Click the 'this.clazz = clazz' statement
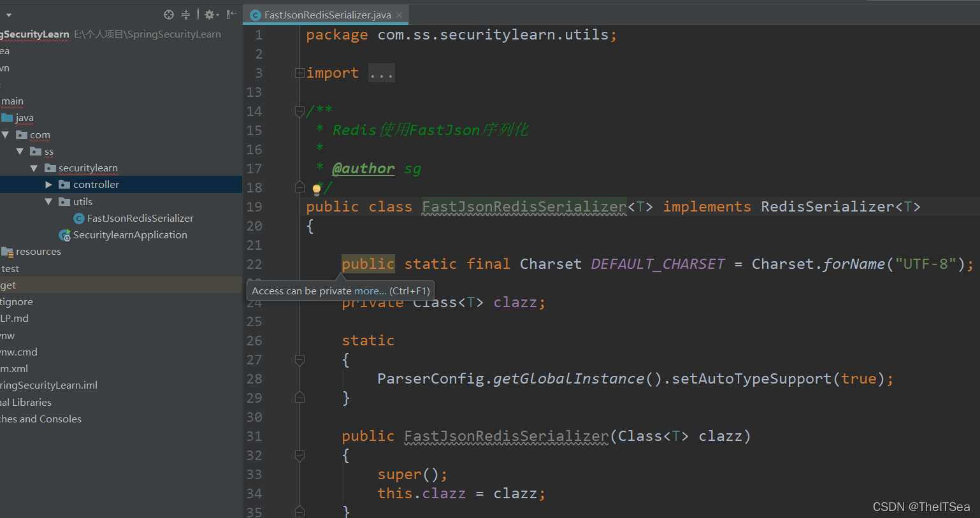980x518 pixels. pos(461,493)
